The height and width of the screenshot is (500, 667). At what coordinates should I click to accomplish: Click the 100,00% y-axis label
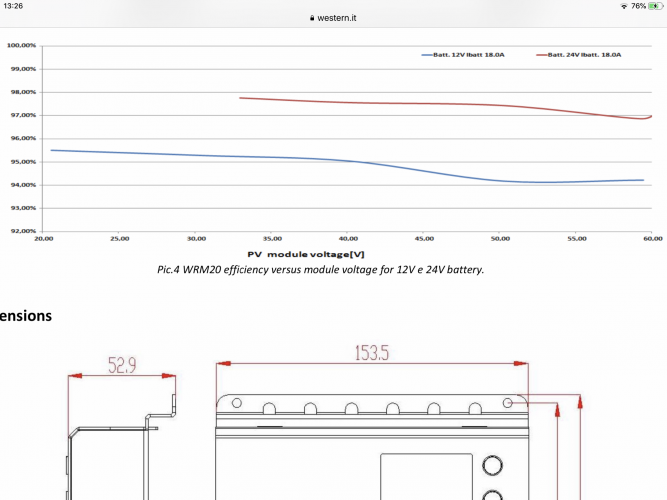(x=22, y=46)
